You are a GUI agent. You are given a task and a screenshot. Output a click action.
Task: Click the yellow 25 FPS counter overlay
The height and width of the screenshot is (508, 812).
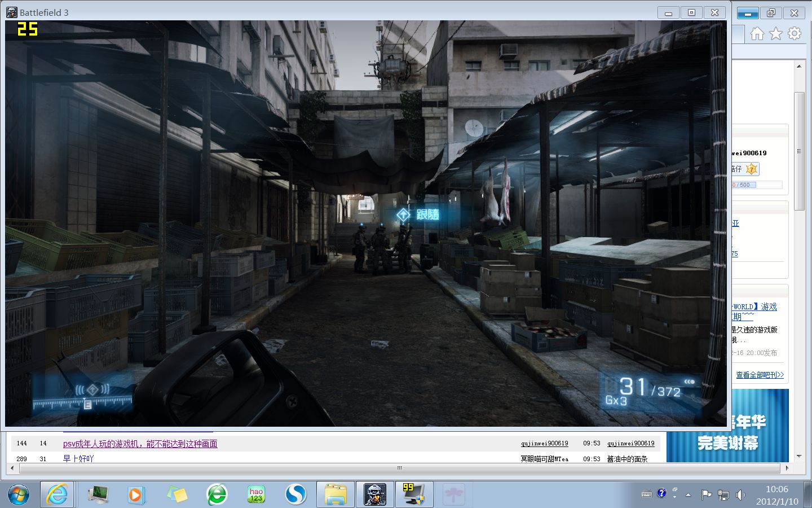[x=27, y=29]
